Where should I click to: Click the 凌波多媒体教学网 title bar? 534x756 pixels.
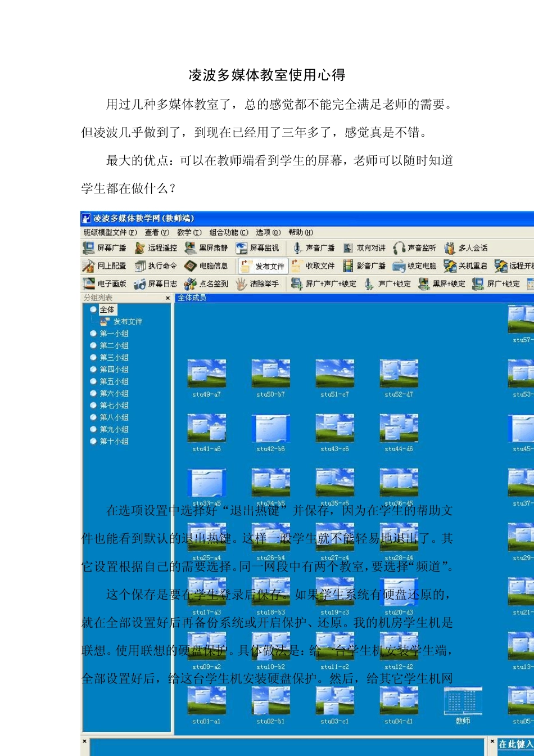point(307,218)
